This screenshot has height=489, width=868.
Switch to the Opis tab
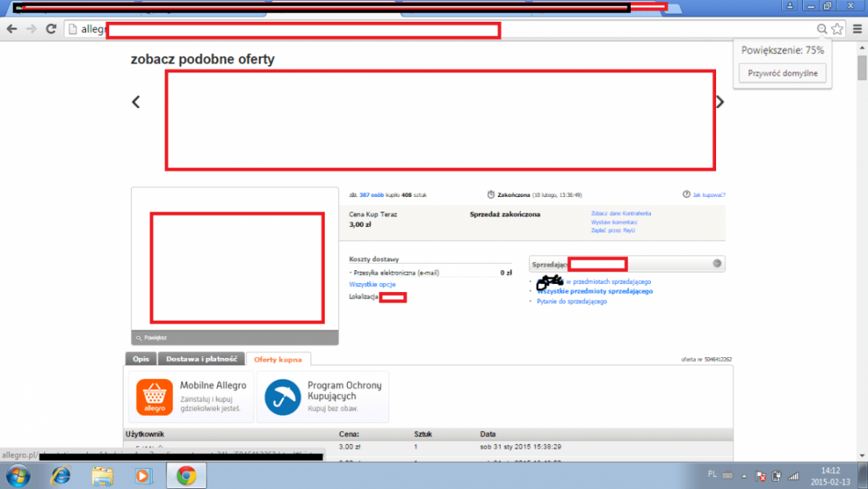(140, 360)
